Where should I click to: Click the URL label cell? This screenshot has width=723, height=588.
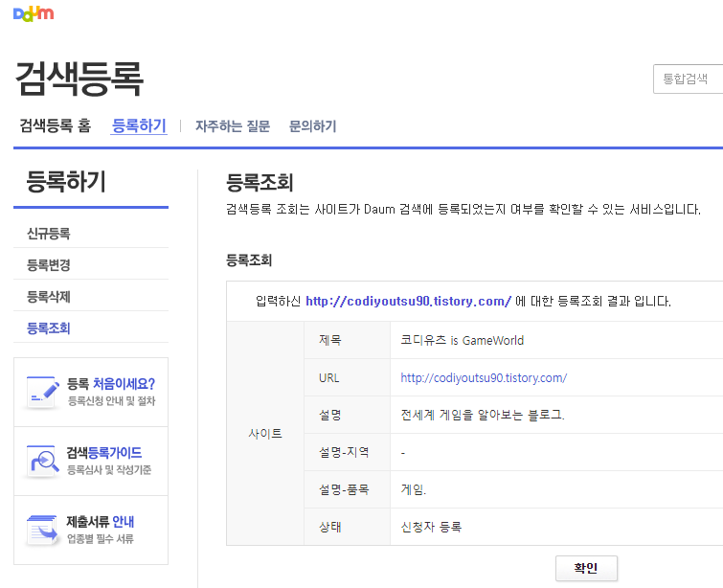click(x=348, y=377)
